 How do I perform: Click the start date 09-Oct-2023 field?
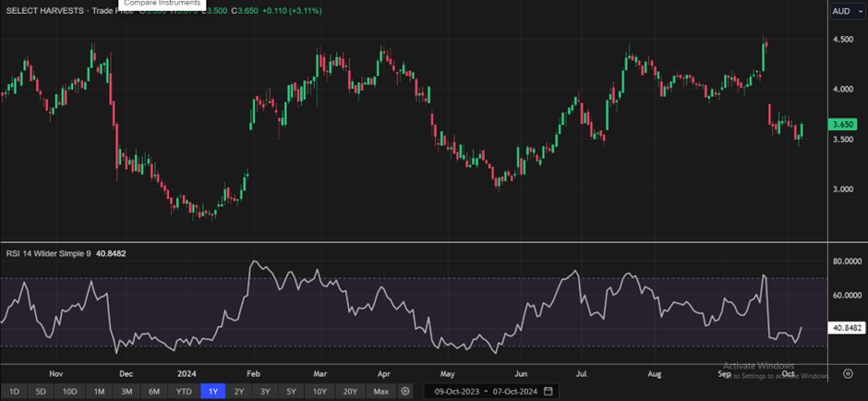455,391
